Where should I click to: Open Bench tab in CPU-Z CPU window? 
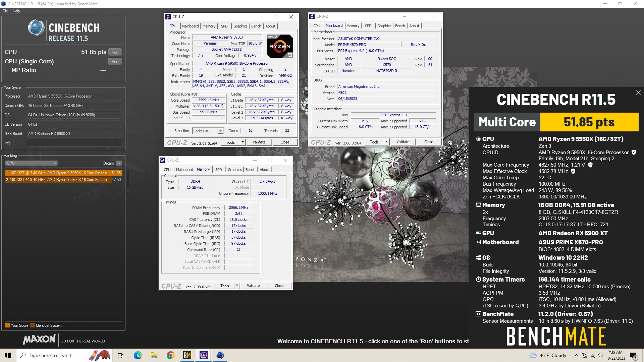[256, 26]
